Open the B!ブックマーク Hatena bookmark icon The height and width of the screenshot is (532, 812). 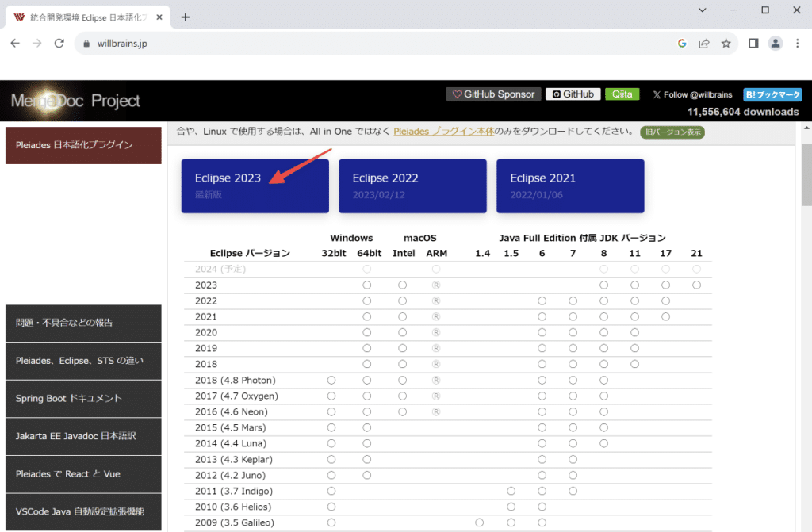pyautogui.click(x=772, y=94)
